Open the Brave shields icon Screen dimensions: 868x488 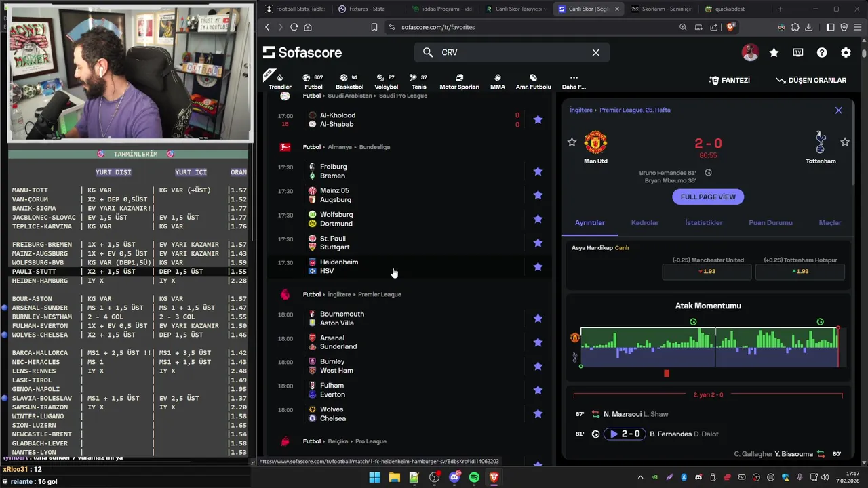[730, 27]
